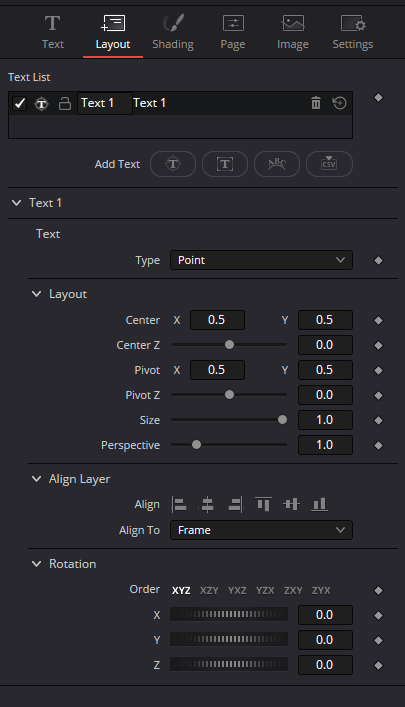
Task: Go to the Image tab
Action: (x=293, y=32)
